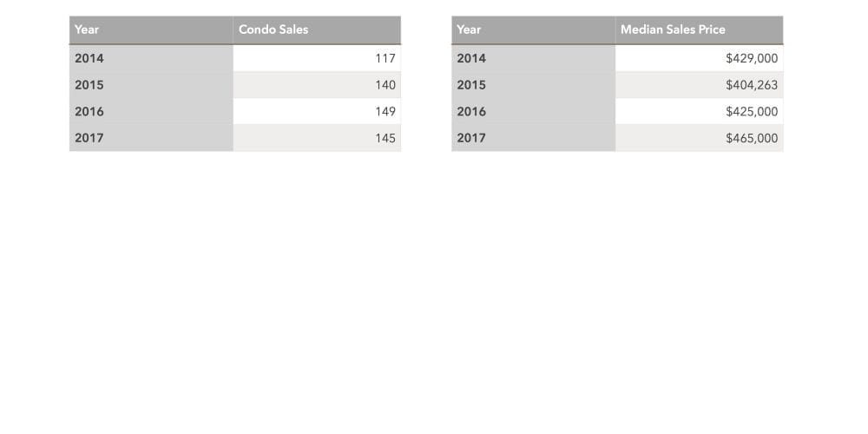
Task: Select the $425,000 price cell
Action: tap(699, 111)
